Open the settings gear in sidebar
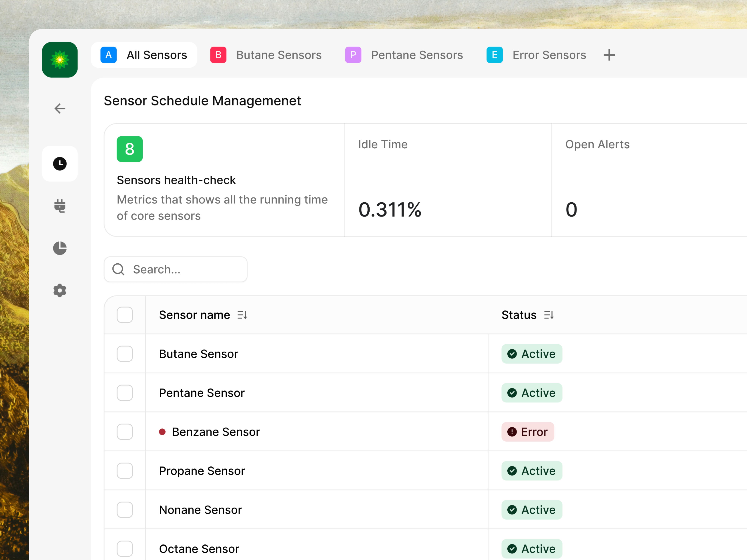 coord(60,290)
